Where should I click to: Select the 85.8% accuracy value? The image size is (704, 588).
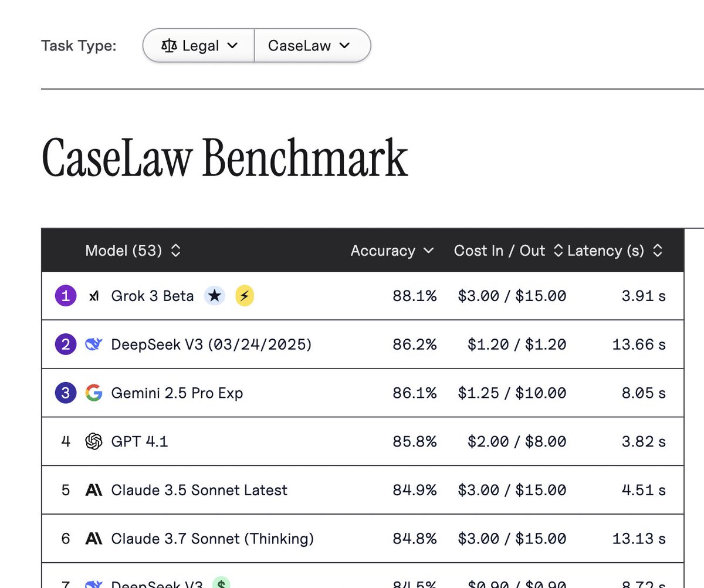tap(415, 441)
